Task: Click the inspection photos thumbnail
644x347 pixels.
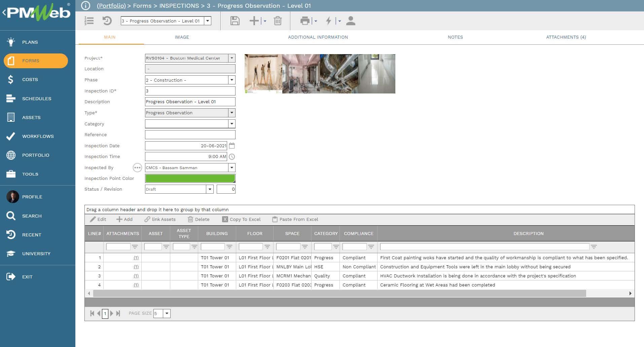Action: [320, 74]
